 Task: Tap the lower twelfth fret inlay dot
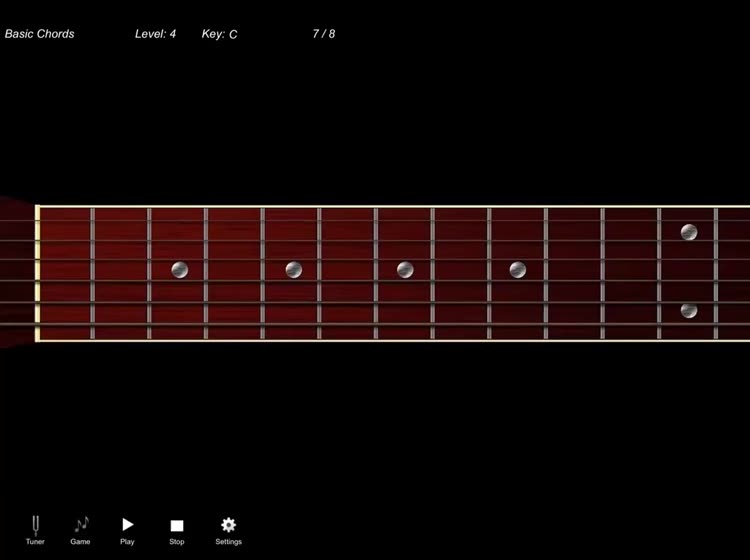[689, 310]
